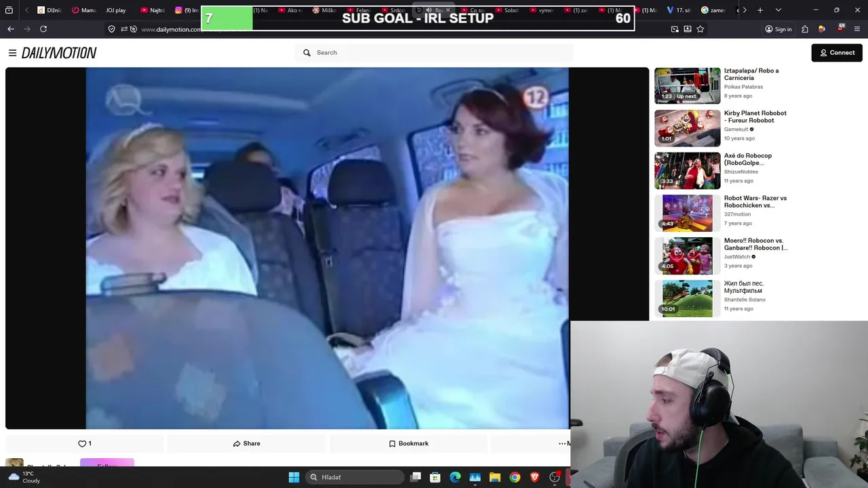Switch to the 'Dižnic' tab
The image size is (868, 488).
click(x=49, y=10)
